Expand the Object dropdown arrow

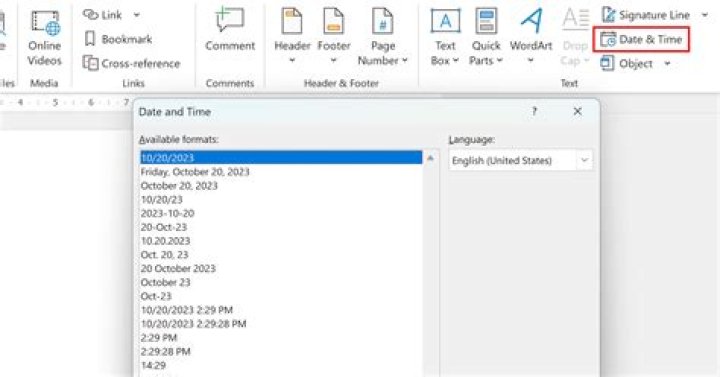pyautogui.click(x=667, y=63)
